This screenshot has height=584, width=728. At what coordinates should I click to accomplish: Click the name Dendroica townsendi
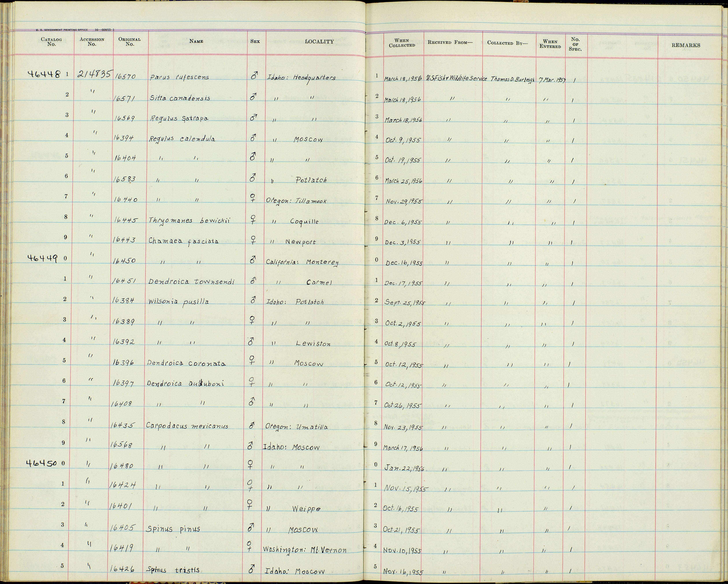[x=191, y=282]
